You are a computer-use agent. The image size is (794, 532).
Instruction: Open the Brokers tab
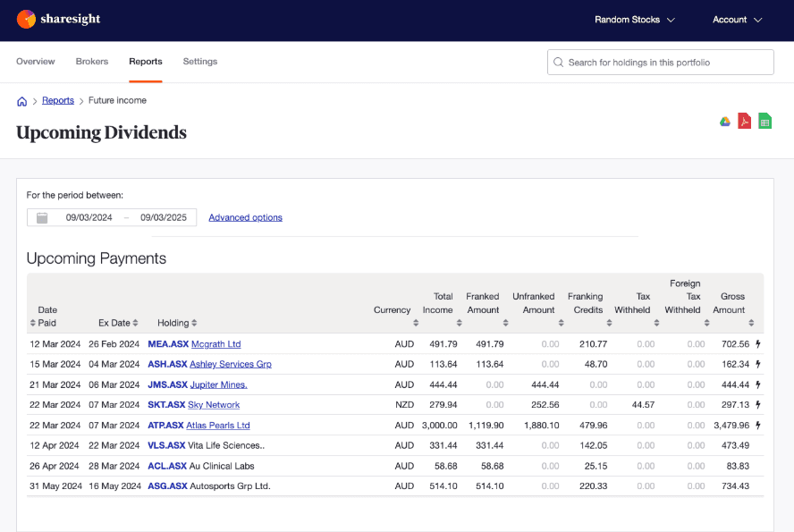pos(92,62)
